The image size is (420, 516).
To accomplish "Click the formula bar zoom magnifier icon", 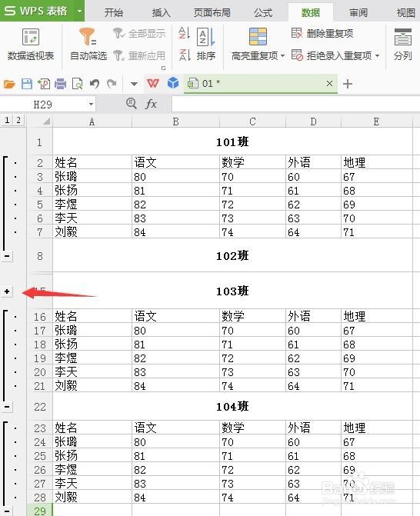I will pyautogui.click(x=131, y=103).
